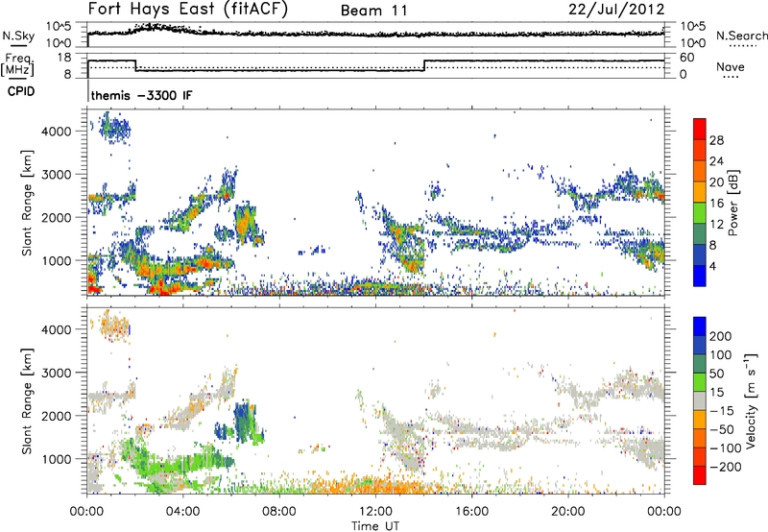Click the 'Power [dB]' color bar label
The image size is (768, 532).
point(732,203)
